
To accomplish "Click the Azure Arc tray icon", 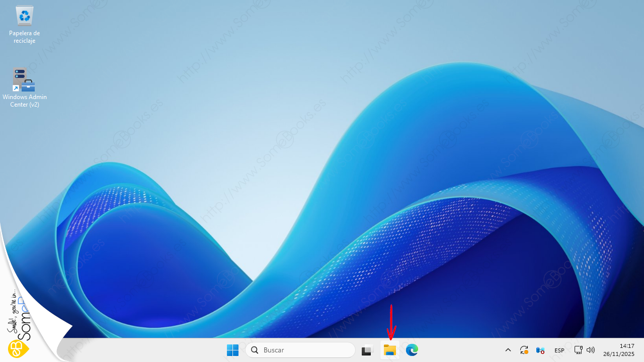I will [x=540, y=350].
